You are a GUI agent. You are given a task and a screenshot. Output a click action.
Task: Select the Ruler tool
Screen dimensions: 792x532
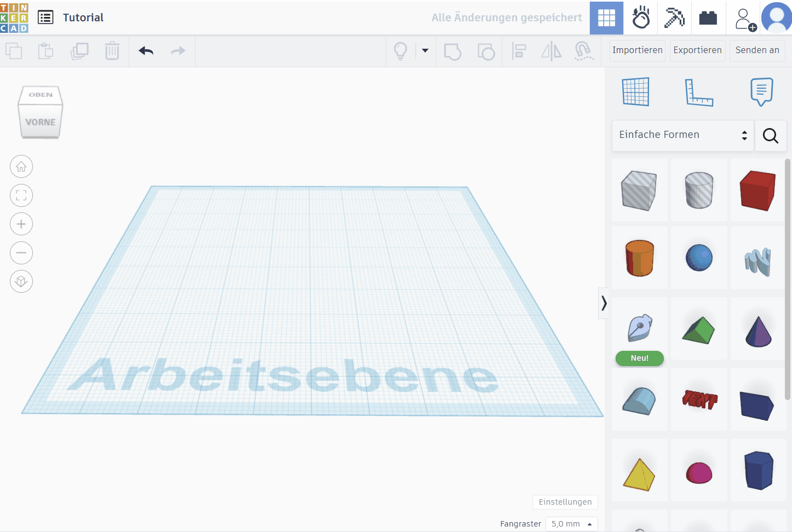coord(699,92)
